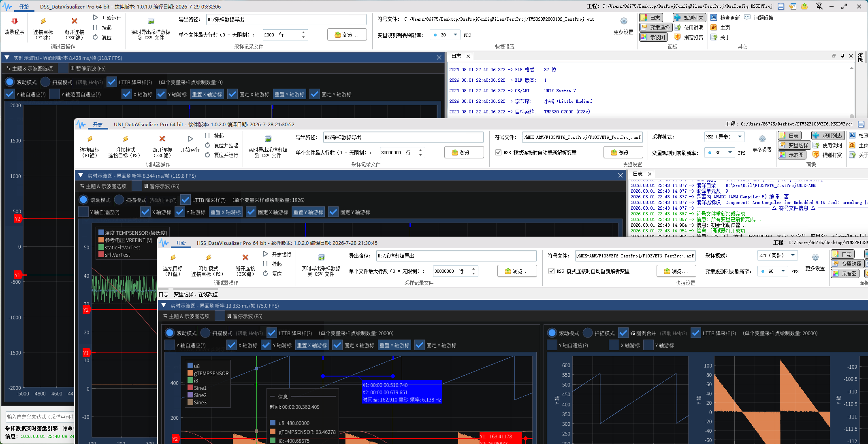Viewport: 868px width, 444px height.
Task: Open 更多设置 gear in UNI window
Action: pos(762,139)
